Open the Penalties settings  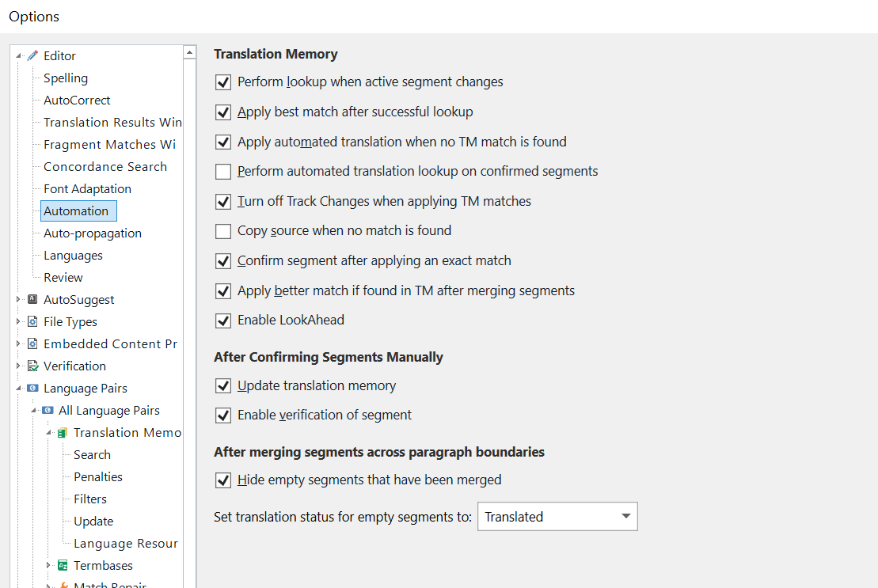pos(97,476)
